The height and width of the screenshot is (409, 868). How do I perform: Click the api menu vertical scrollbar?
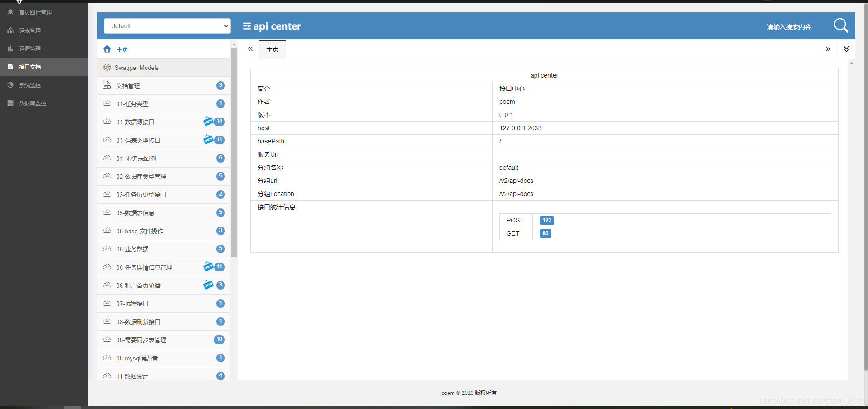(234, 153)
